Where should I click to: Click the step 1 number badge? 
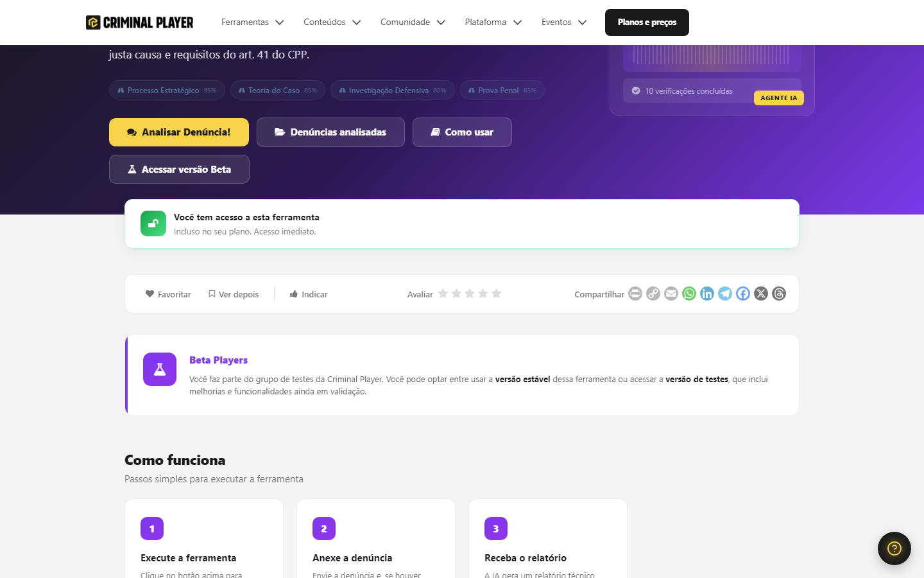(152, 529)
